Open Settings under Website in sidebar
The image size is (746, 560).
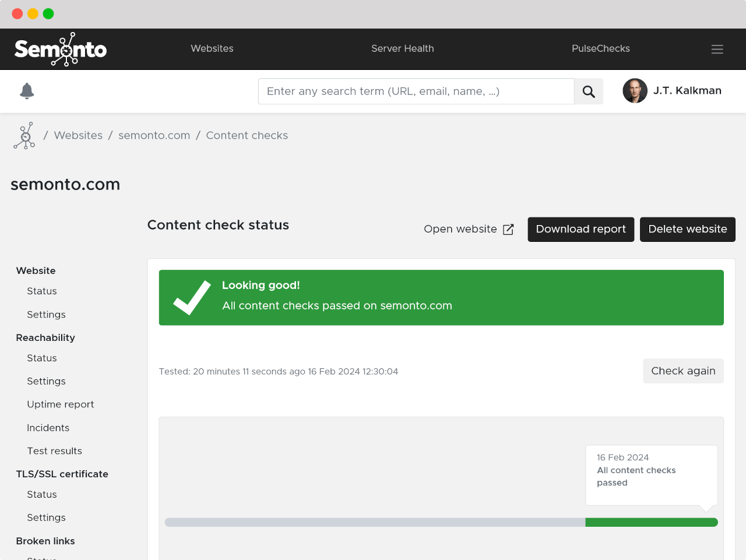(46, 315)
